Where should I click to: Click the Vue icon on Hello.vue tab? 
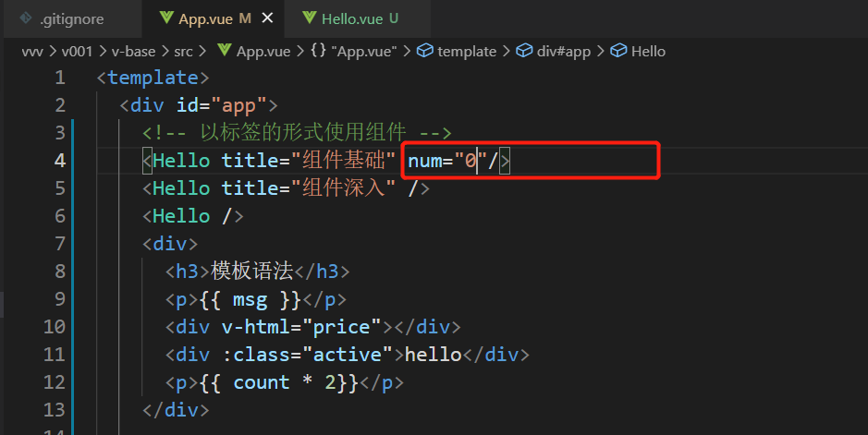point(310,18)
